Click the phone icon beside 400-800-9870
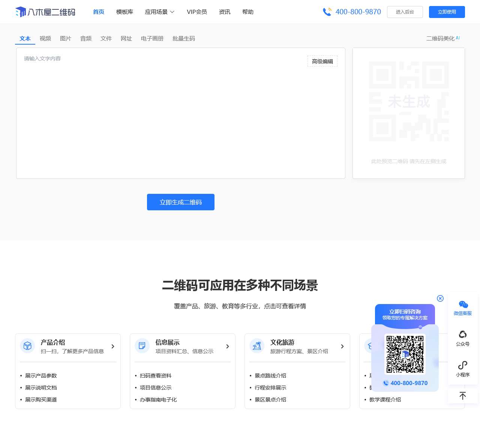 pyautogui.click(x=327, y=12)
